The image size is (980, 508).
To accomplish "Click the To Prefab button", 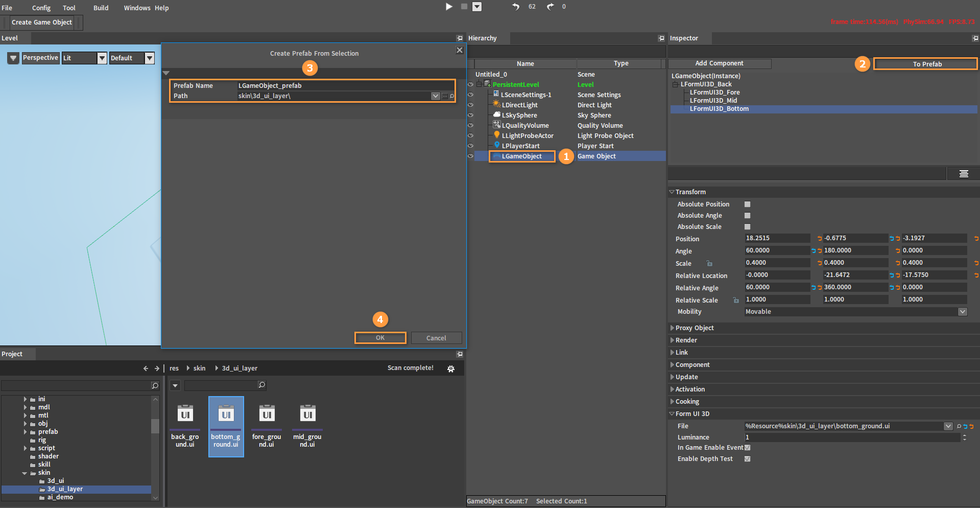I will (926, 64).
